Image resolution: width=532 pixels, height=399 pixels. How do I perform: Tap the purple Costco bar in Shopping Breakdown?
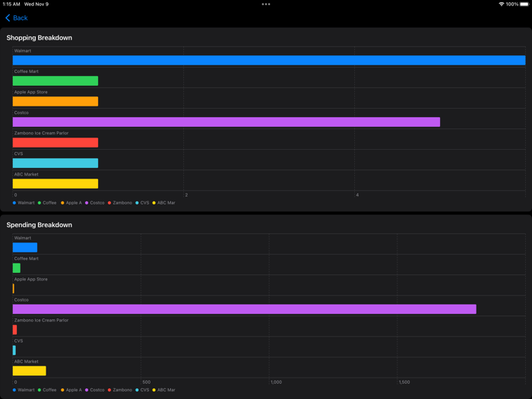pos(226,122)
